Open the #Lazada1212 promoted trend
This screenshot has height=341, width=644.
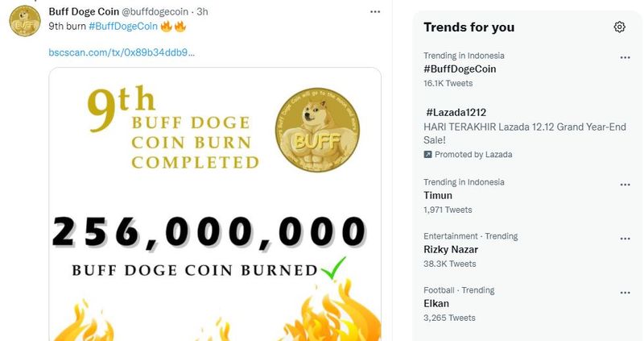click(x=456, y=112)
